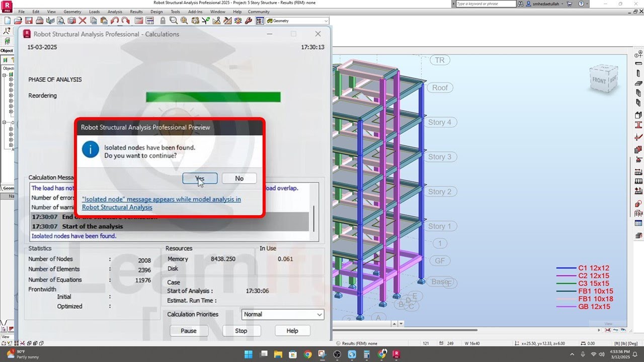
Task: Click Yes to continue analysis
Action: [200, 178]
